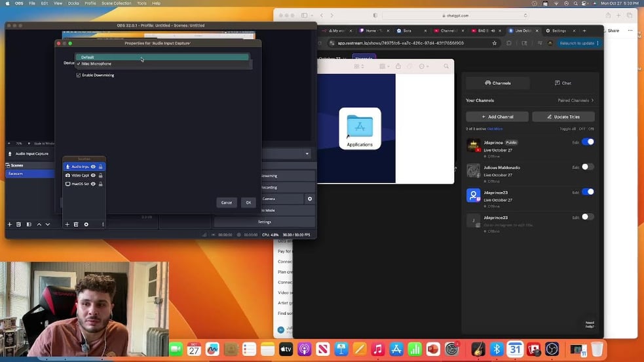Delete the selected scene with trash icon
The image size is (644, 362).
click(18, 224)
